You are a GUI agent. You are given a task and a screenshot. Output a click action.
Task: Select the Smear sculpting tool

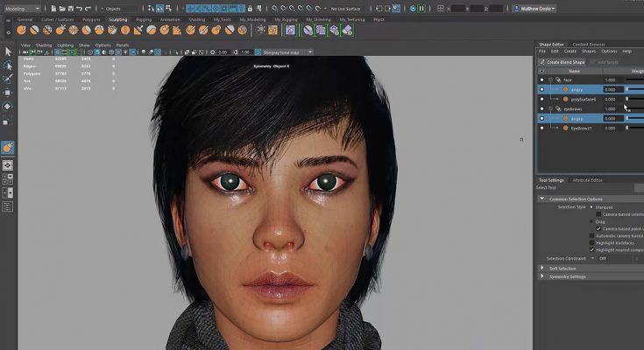(x=203, y=30)
